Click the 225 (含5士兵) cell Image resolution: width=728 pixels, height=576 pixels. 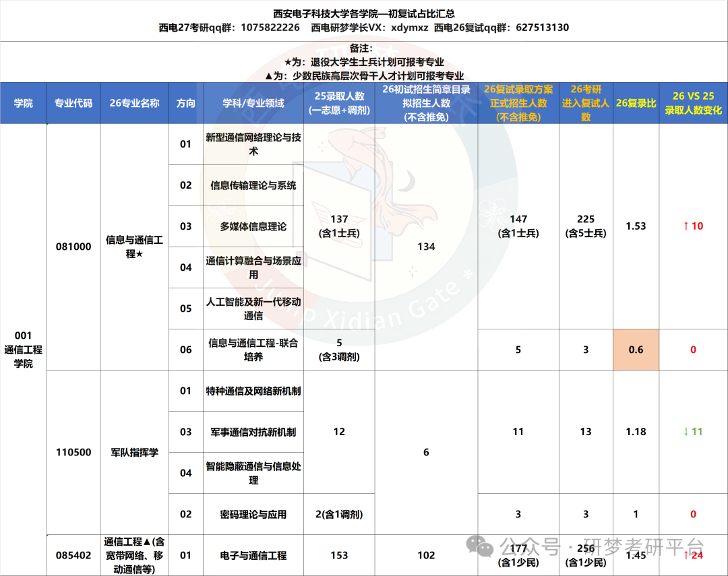coord(586,226)
